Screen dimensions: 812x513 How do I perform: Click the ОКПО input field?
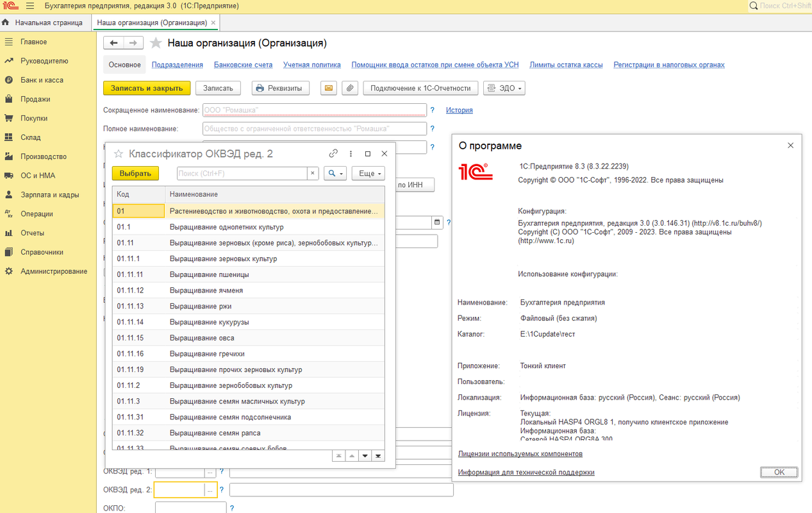point(191,507)
